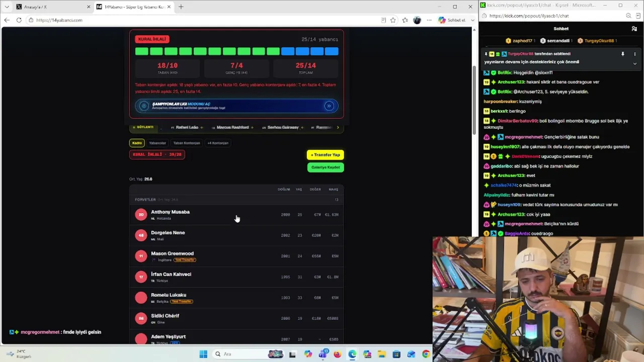Screen dimensions: 644x362
Task: Click the Galeriye Kaydet button
Action: [326, 167]
